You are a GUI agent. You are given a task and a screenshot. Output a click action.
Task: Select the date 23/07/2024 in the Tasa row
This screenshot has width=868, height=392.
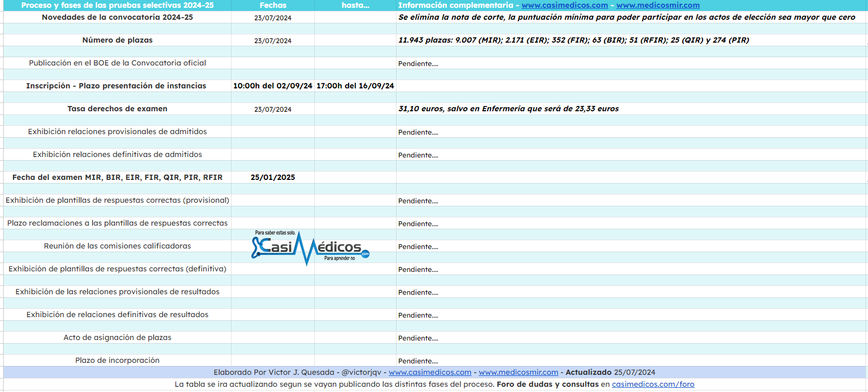point(273,109)
